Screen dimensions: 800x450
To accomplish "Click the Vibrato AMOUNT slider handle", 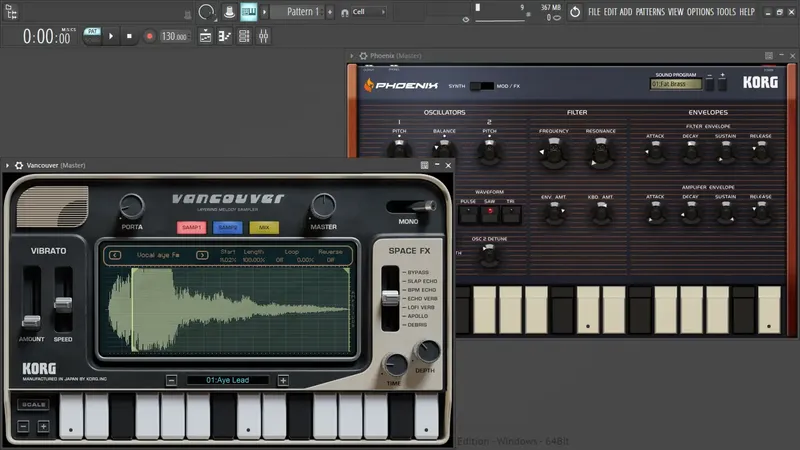I will tap(31, 321).
